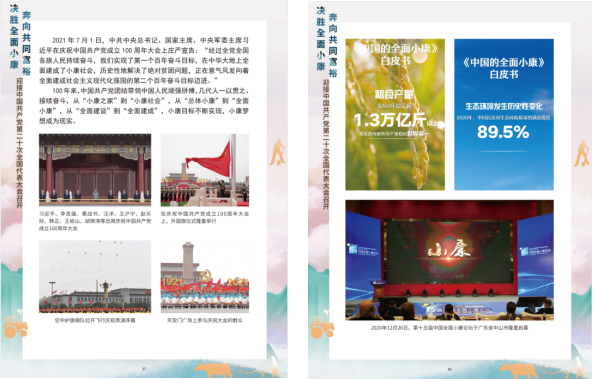Click the right page vertical title '奔向共同富裕'
This screenshot has height=379, width=593.
tap(333, 45)
